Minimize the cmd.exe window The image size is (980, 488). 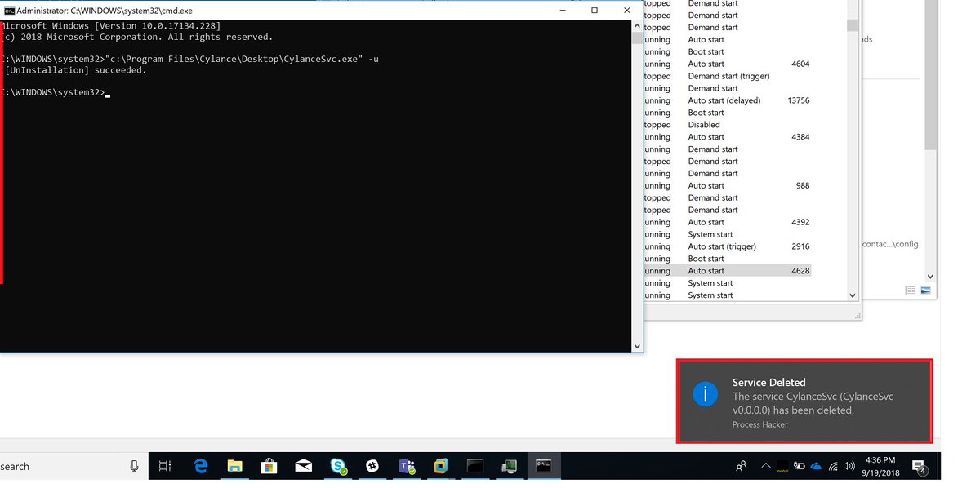click(x=563, y=10)
